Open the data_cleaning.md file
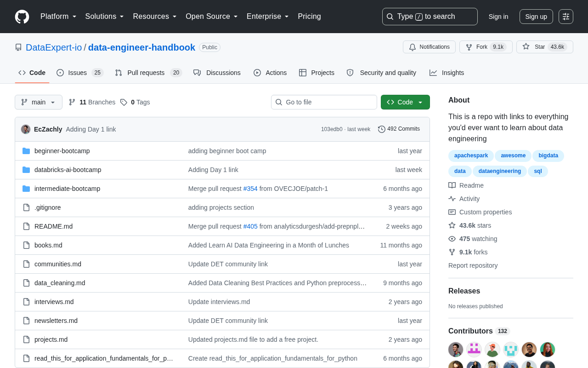 [60, 283]
